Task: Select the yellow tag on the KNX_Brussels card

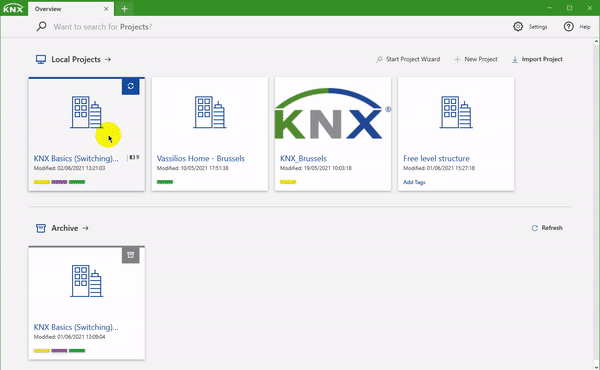Action: 288,182
